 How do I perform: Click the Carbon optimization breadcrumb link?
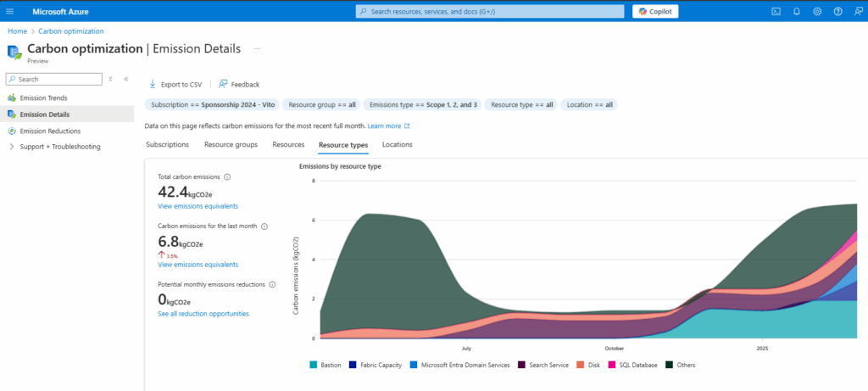71,31
